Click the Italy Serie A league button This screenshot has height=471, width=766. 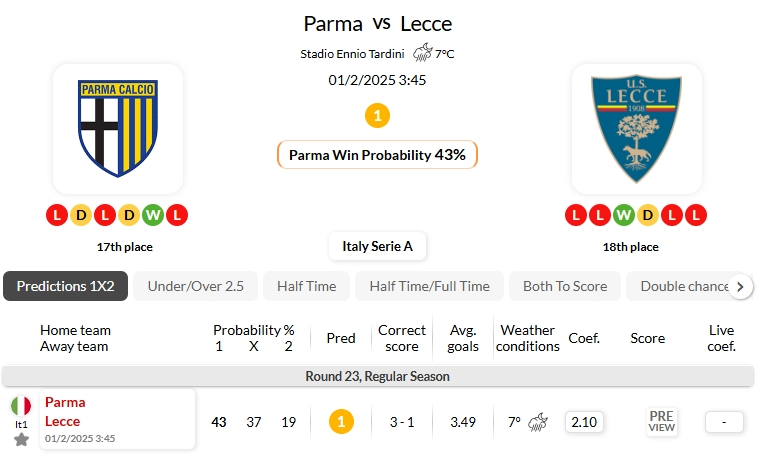(x=377, y=246)
